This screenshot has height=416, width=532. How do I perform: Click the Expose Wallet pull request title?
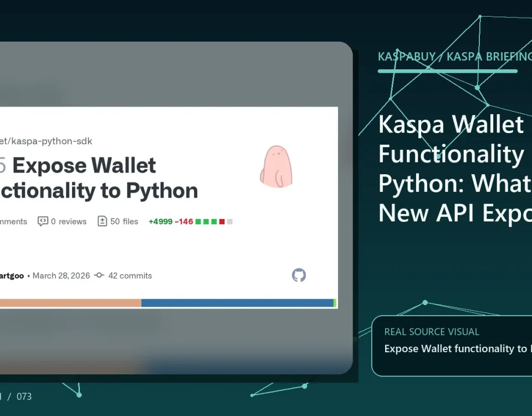pyautogui.click(x=99, y=177)
